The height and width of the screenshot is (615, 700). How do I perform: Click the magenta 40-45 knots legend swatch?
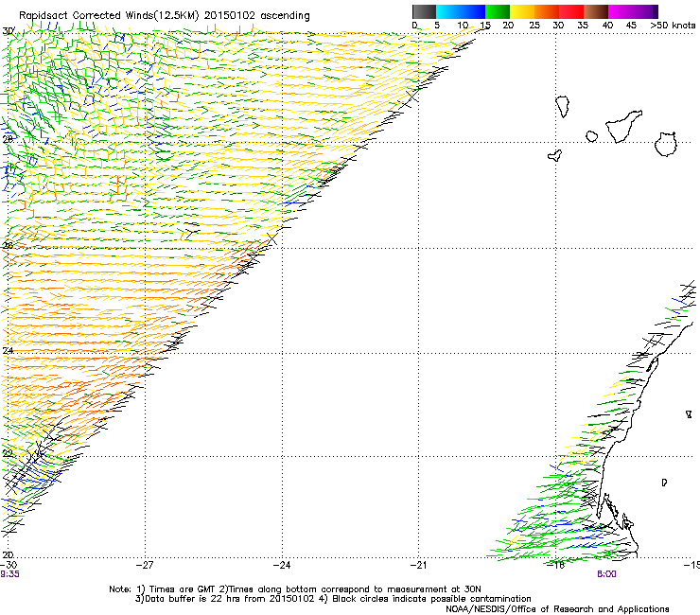[621, 11]
